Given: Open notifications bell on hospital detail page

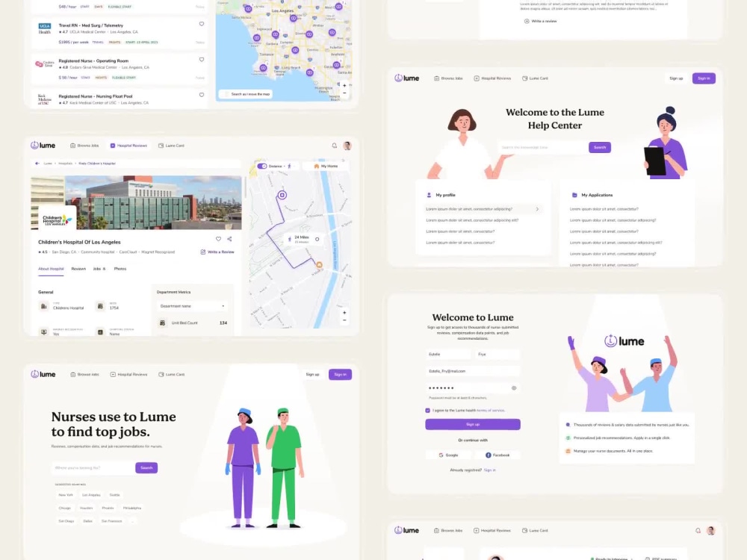Looking at the screenshot, I should [335, 146].
